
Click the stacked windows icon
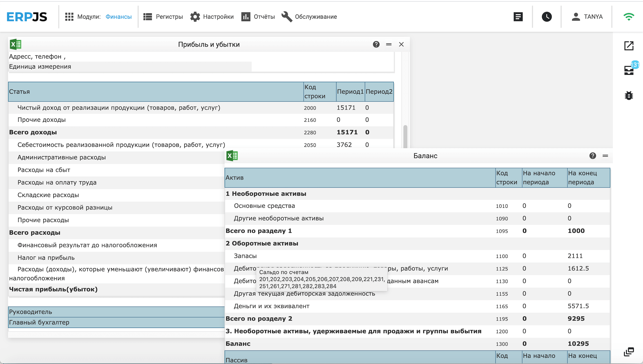(x=629, y=352)
